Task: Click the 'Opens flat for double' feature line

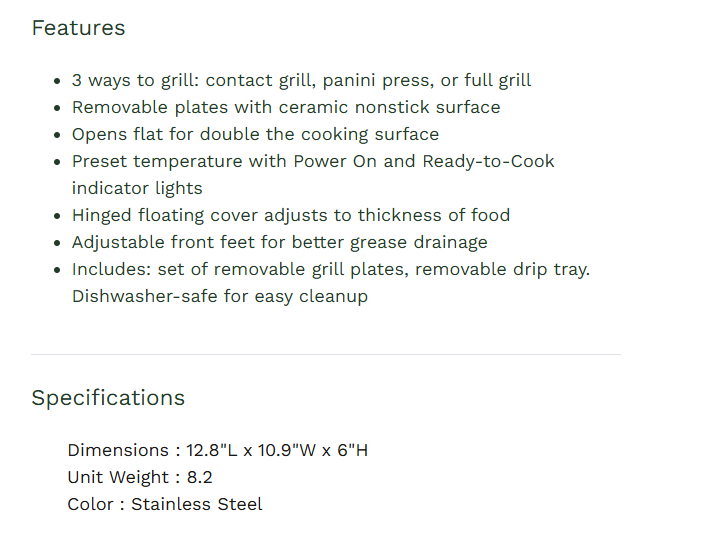Action: pyautogui.click(x=254, y=134)
